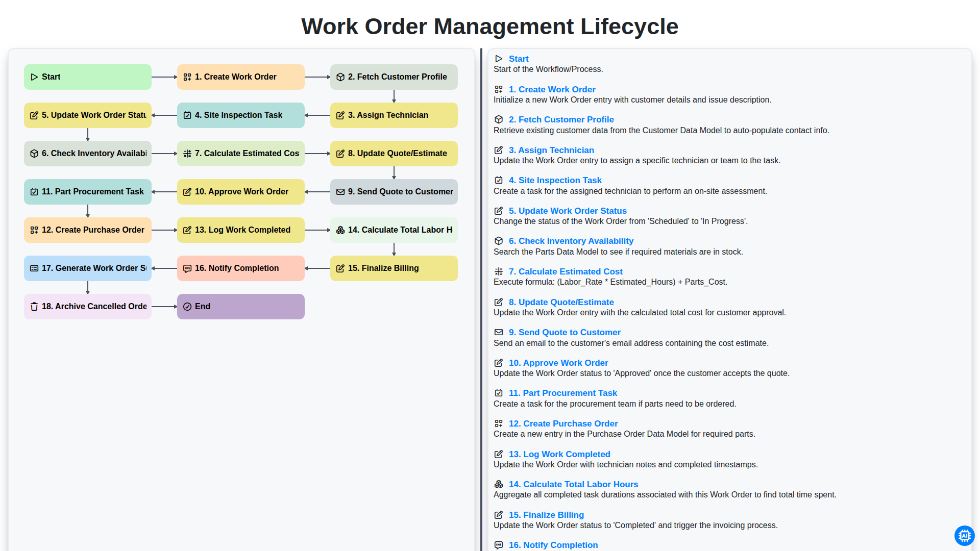
Task: Click the description 'Start of the Workflow/Process.'
Action: [x=548, y=69]
